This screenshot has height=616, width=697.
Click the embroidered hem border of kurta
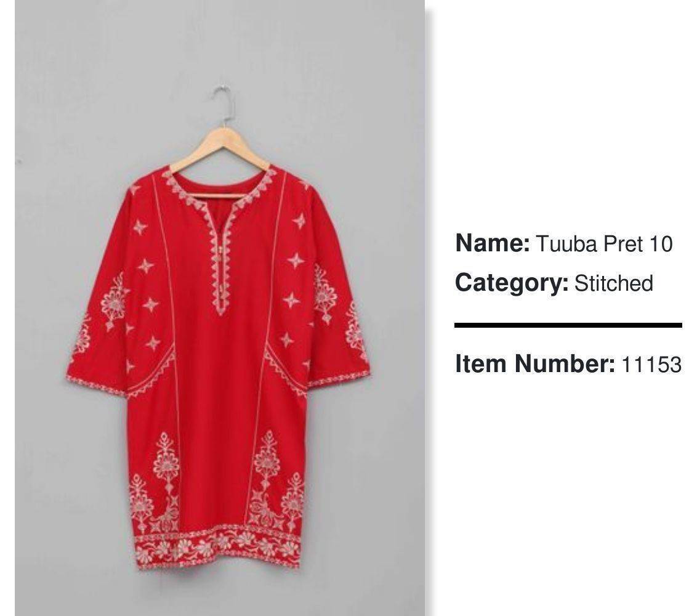tap(217, 549)
